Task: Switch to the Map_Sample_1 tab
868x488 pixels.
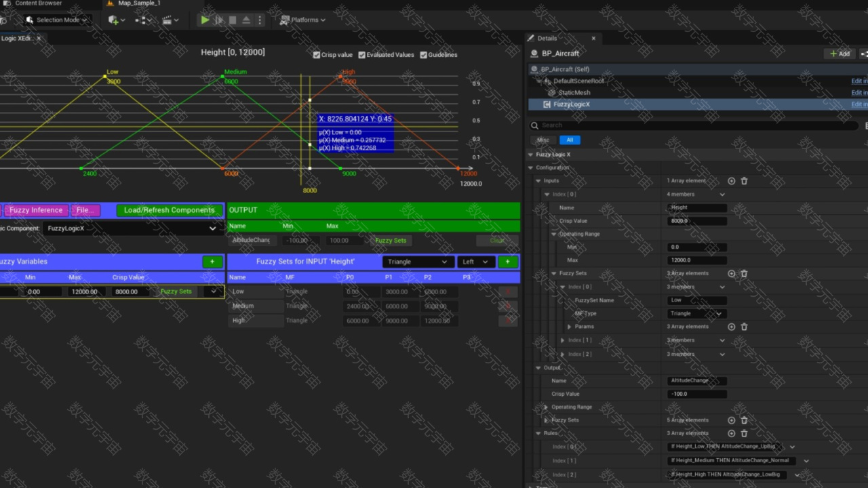Action: 139,3
